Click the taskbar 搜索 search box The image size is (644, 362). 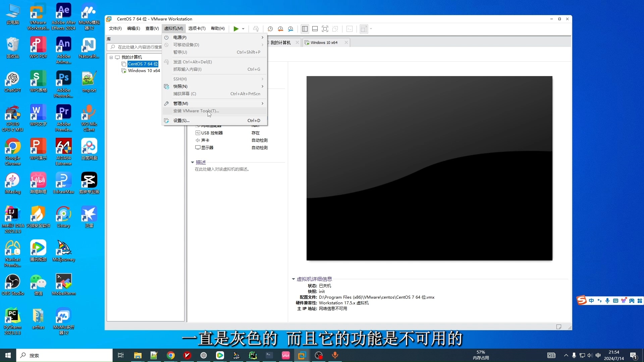click(x=64, y=355)
